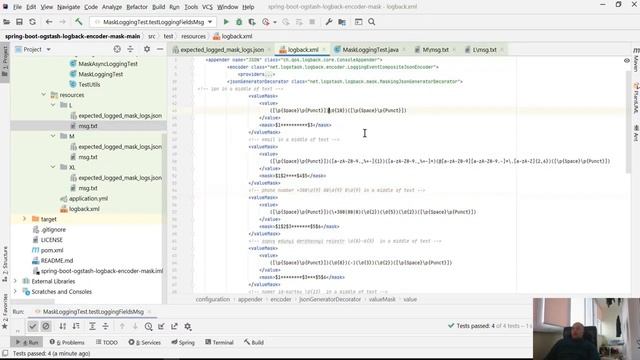Open Project Structure toolbar icon

coord(342,22)
